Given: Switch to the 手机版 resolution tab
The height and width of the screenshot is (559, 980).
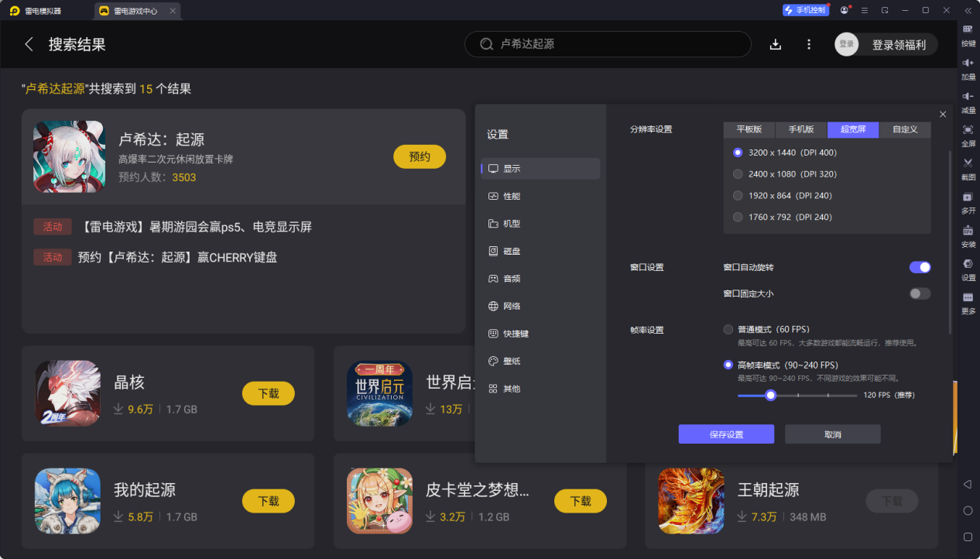Looking at the screenshot, I should pyautogui.click(x=801, y=129).
